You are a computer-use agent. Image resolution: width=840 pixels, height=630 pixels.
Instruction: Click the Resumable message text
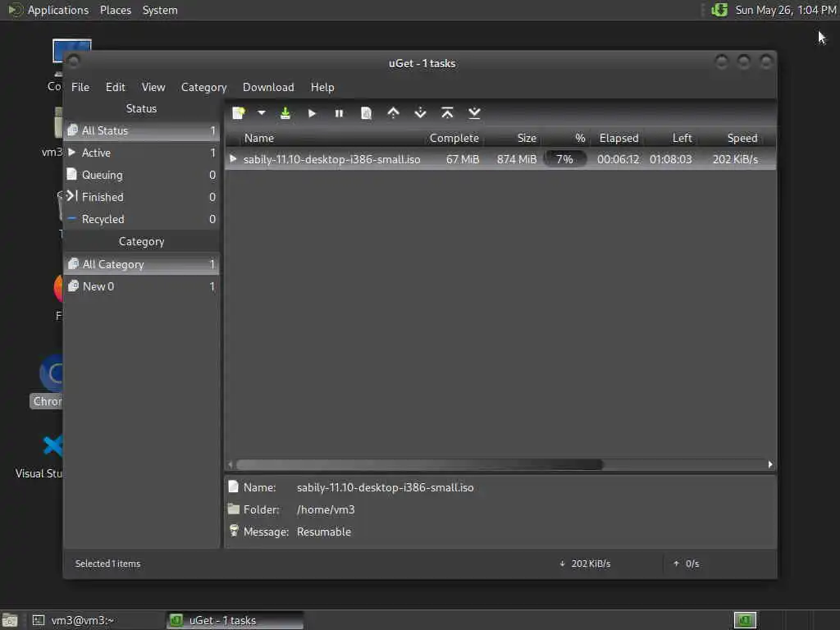click(323, 532)
